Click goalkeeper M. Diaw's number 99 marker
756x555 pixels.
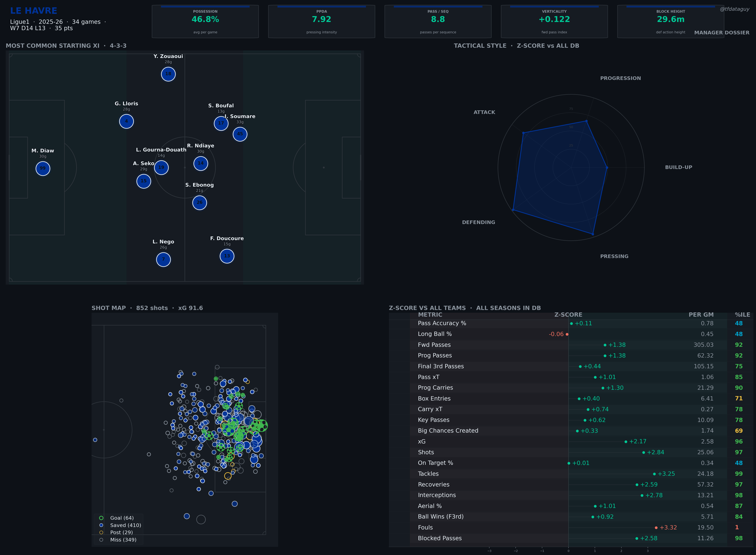tap(43, 168)
